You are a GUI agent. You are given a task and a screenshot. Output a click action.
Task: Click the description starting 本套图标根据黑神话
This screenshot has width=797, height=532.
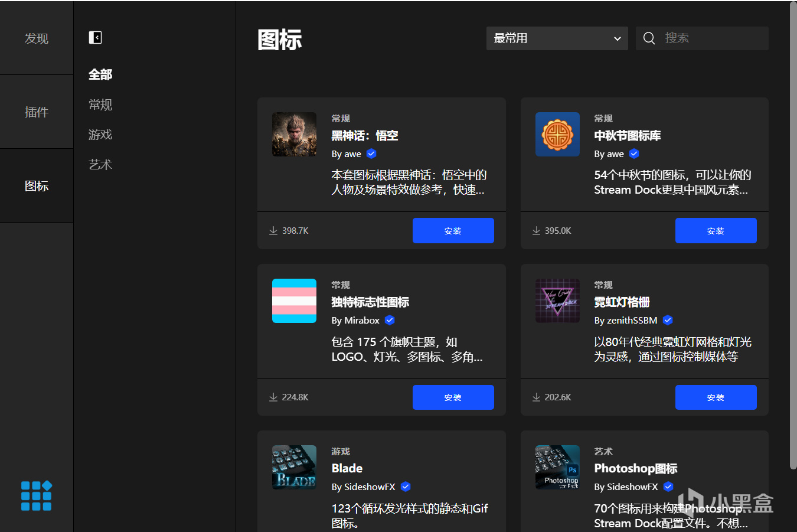tap(409, 182)
